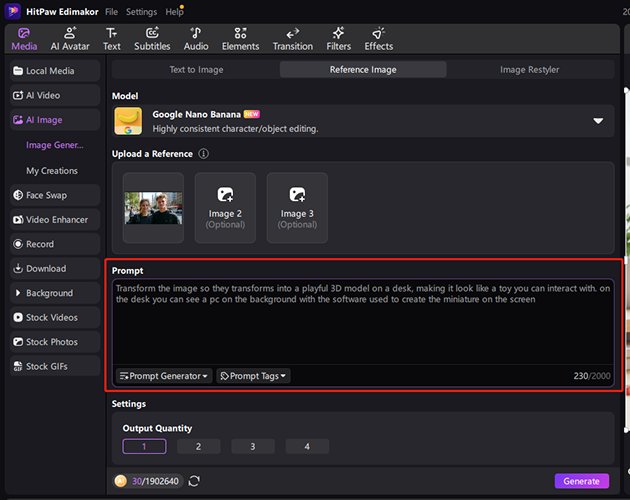The height and width of the screenshot is (500, 630).
Task: Open My Creations in the sidebar
Action: coord(52,171)
